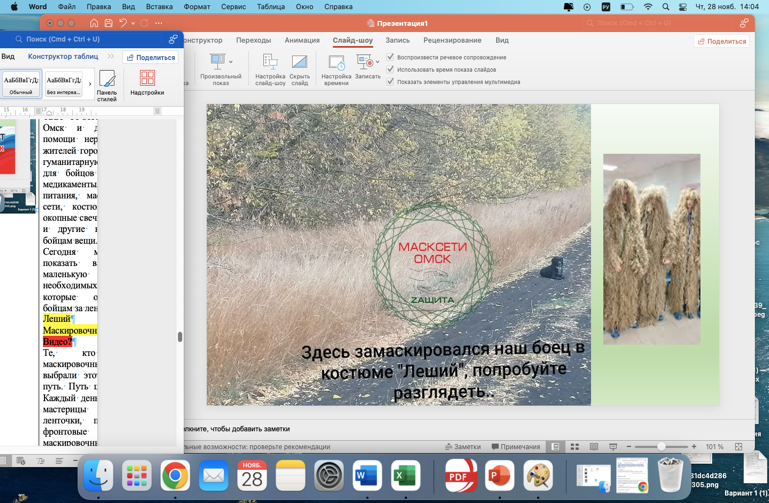Toggle Использовать время показа слайдов checkbox
This screenshot has width=769, height=503.
(x=390, y=69)
